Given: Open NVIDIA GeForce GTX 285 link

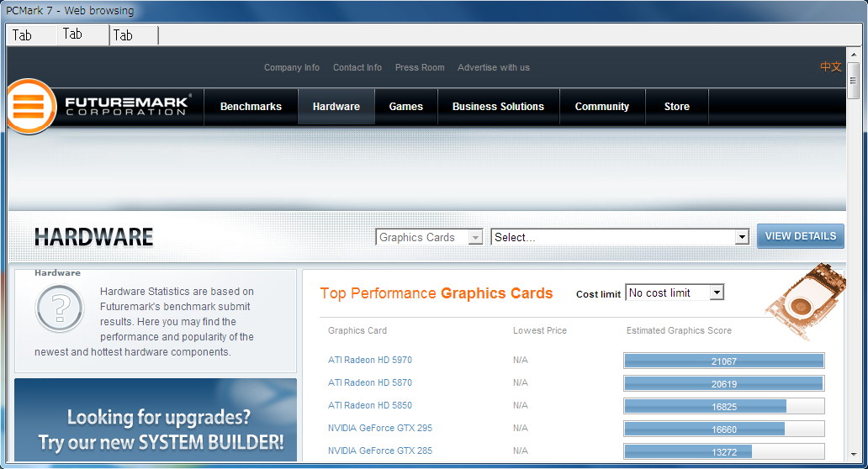Looking at the screenshot, I should coord(380,451).
